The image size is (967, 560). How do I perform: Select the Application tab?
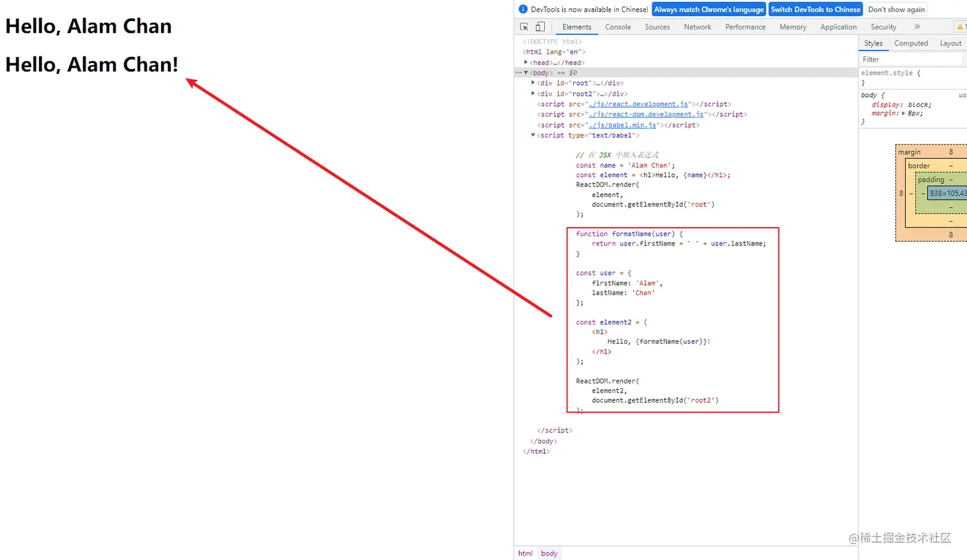tap(838, 27)
